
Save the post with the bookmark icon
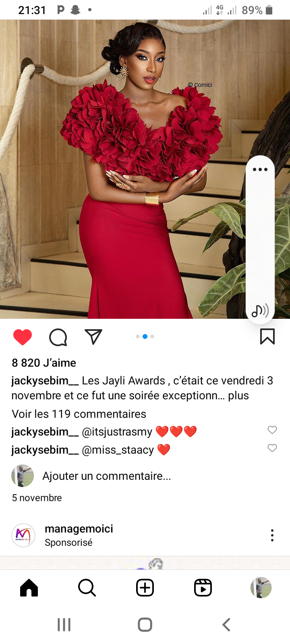[x=267, y=337]
